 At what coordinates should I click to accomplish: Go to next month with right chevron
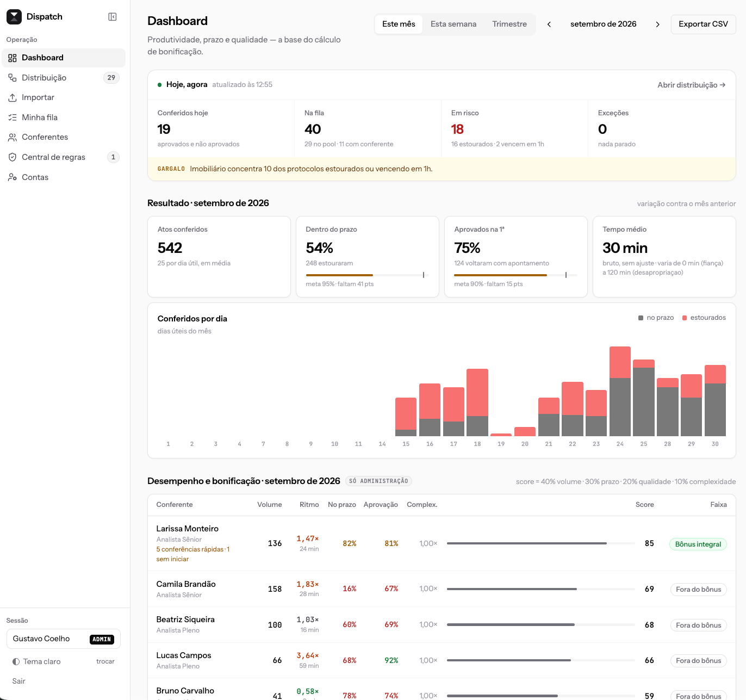658,24
